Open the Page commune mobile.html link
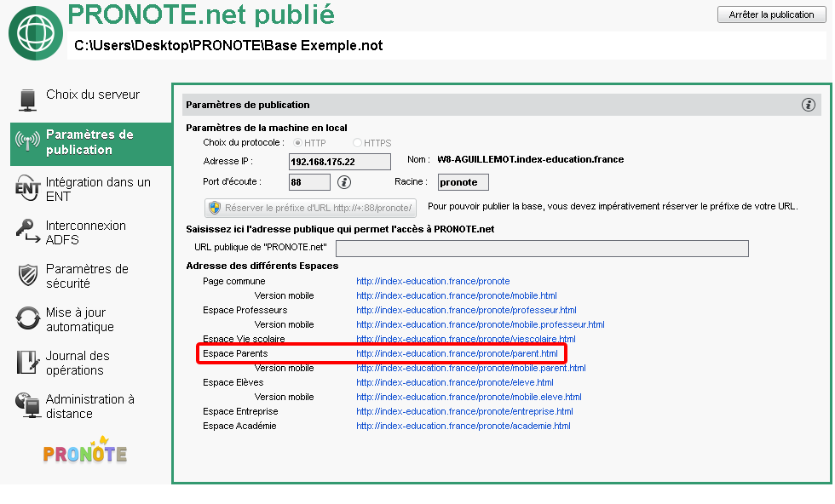The height and width of the screenshot is (504, 835). point(457,295)
